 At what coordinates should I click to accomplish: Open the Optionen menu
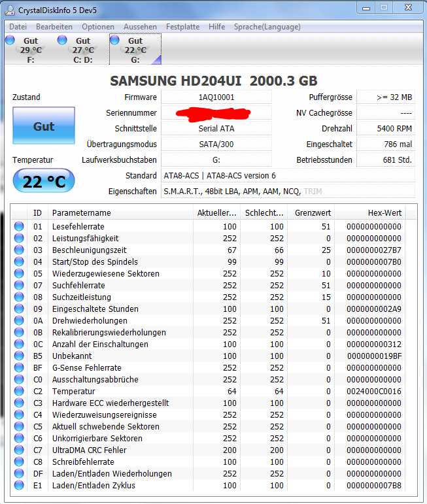coord(97,27)
